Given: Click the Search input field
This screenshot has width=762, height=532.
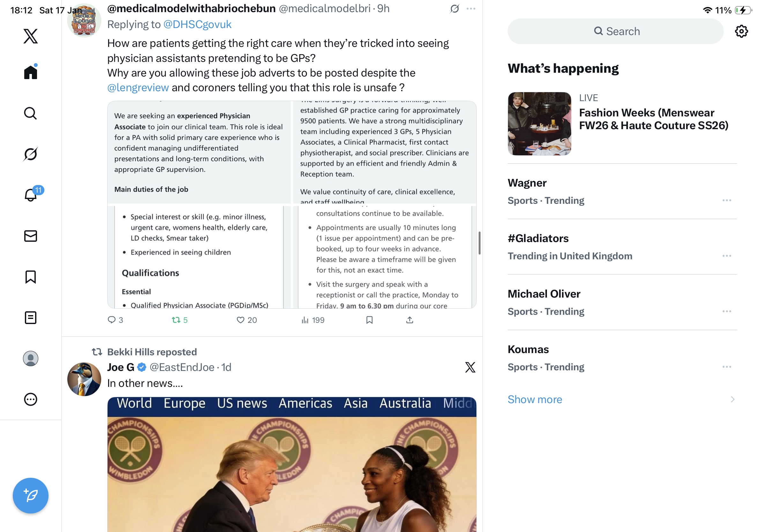Looking at the screenshot, I should 615,31.
